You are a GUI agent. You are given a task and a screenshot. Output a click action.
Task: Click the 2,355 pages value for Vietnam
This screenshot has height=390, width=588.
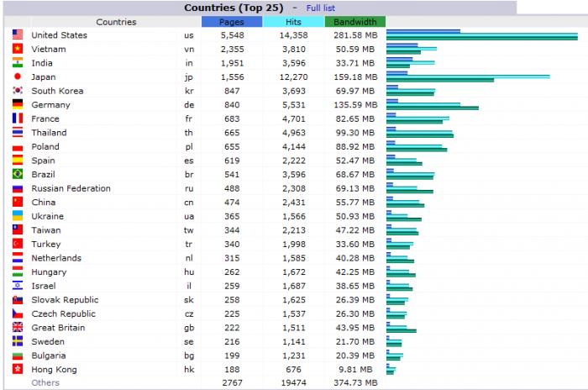point(232,50)
